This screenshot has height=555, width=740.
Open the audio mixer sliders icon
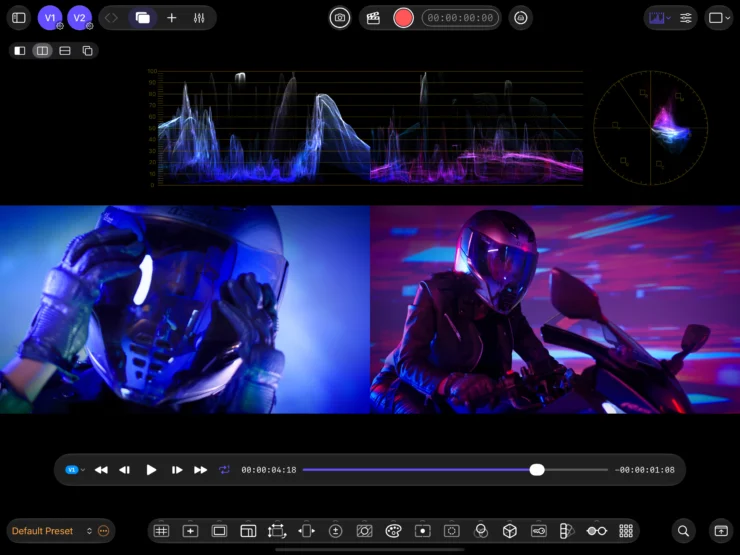[199, 18]
